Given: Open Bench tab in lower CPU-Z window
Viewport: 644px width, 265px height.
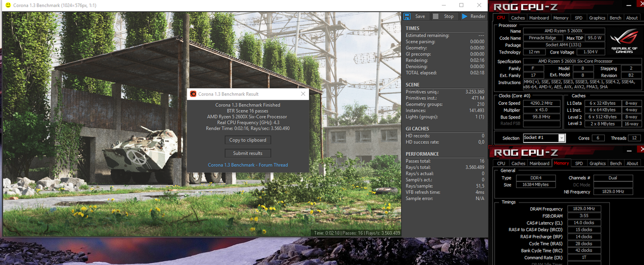Looking at the screenshot, I should point(616,163).
